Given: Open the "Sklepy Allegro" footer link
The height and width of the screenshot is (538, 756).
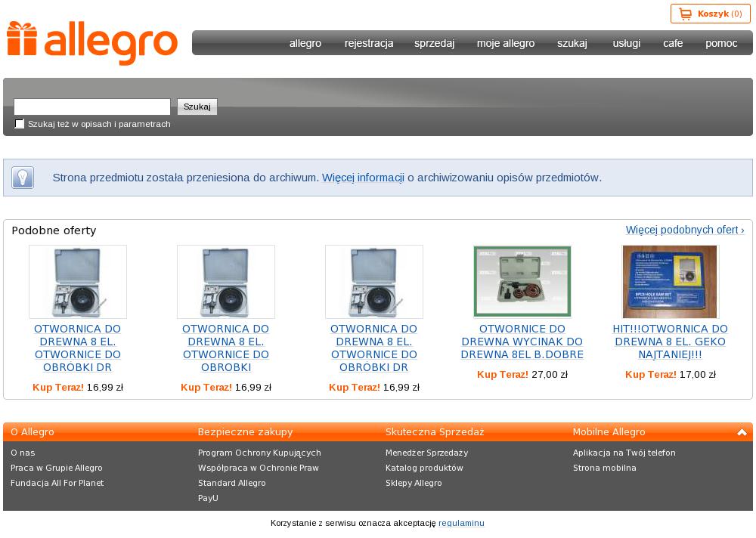Looking at the screenshot, I should click(x=414, y=483).
